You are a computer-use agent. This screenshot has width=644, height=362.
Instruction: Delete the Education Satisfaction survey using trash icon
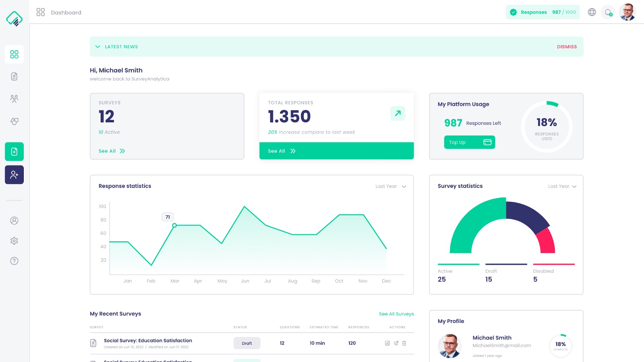[x=404, y=343]
